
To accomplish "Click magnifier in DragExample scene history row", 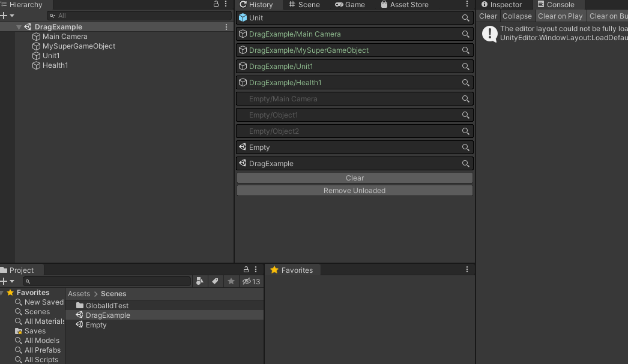I will click(465, 164).
